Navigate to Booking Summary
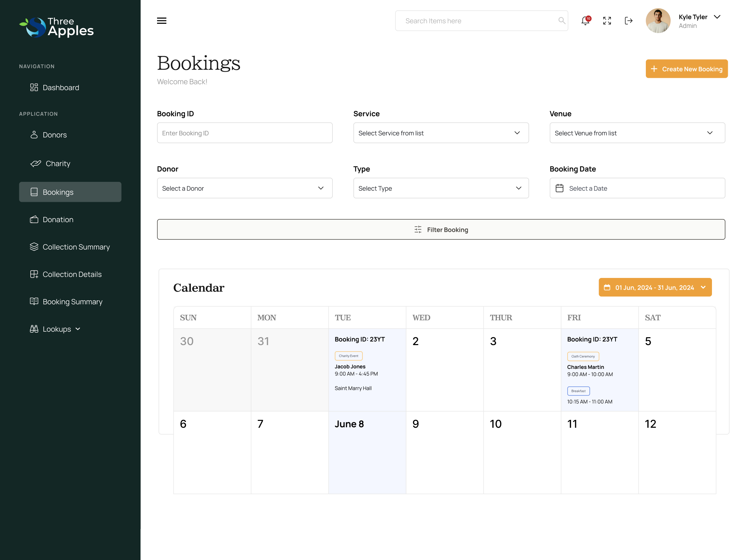Viewport: 744px width, 560px height. pyautogui.click(x=72, y=301)
